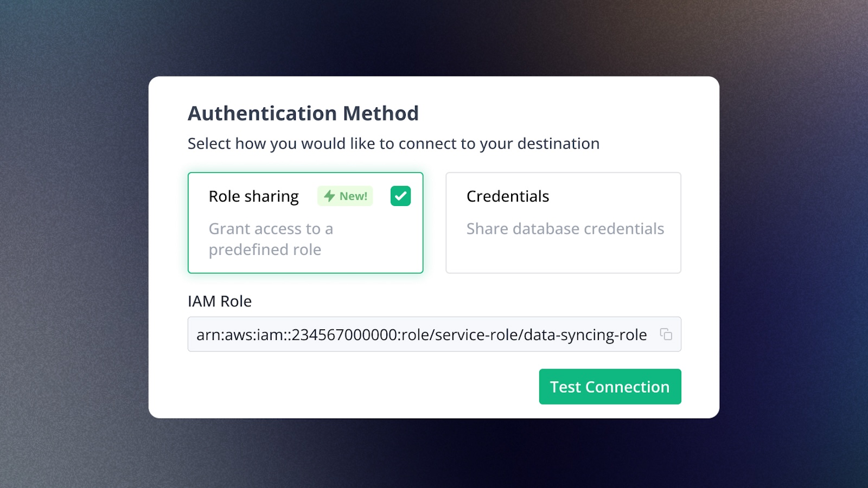Image resolution: width=868 pixels, height=488 pixels.
Task: Click the lightning bolt icon beside New!
Action: pos(329,196)
